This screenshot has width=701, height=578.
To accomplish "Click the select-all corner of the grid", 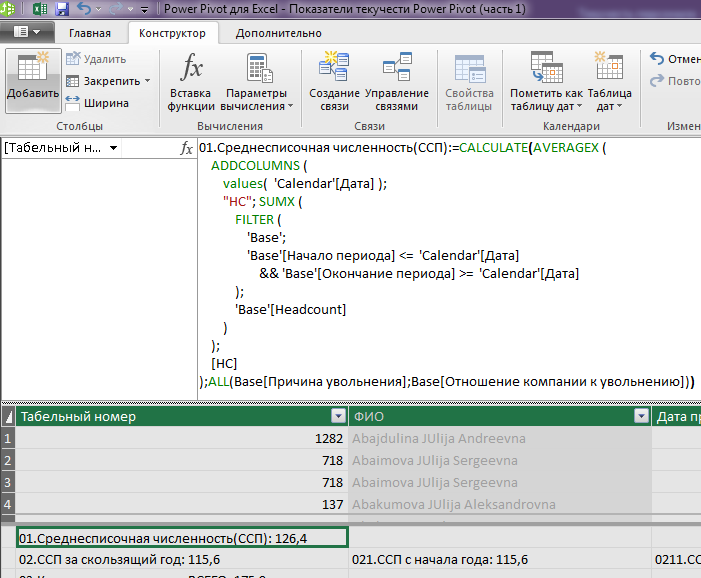I will tap(8, 416).
